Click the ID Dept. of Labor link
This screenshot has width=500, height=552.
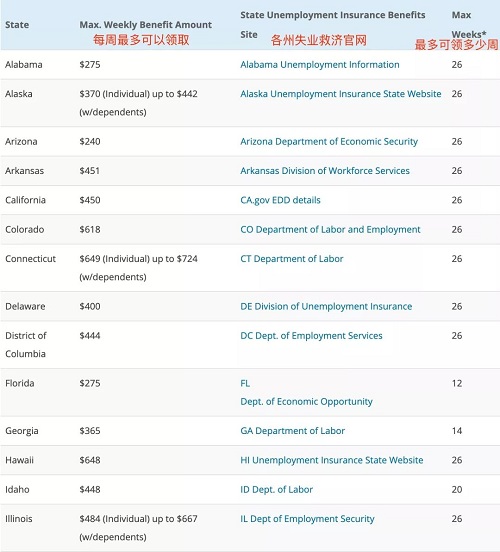276,489
